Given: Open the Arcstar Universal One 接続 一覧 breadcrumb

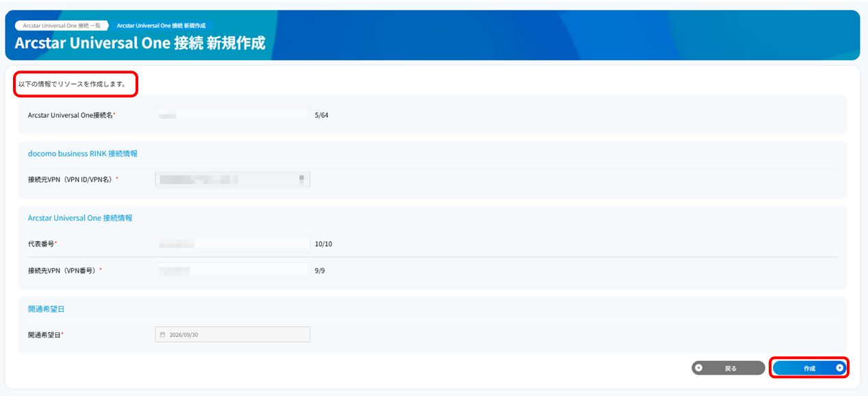Looking at the screenshot, I should click(x=62, y=25).
